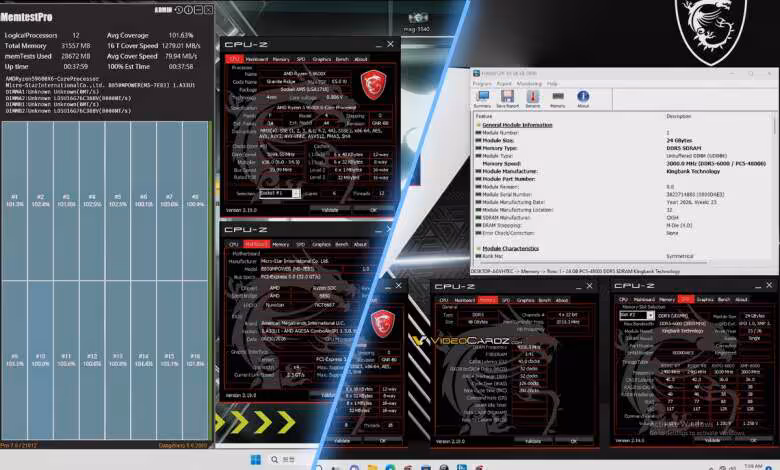Click the Feature column header
This screenshot has width=780, height=470.
484,116
